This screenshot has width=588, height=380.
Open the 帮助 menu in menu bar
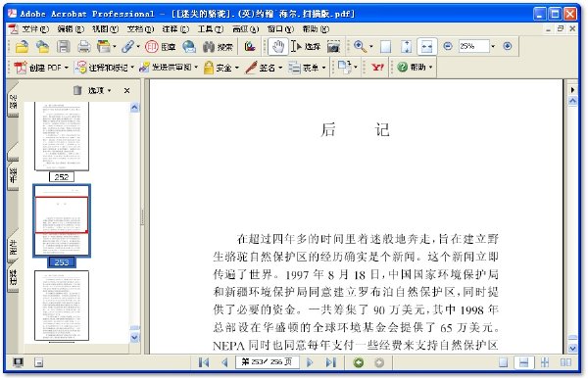316,28
